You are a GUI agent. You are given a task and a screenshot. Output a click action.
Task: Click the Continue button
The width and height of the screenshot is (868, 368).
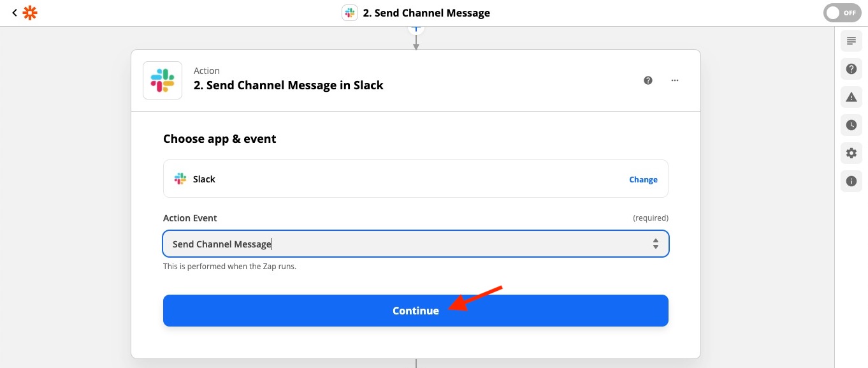click(416, 311)
